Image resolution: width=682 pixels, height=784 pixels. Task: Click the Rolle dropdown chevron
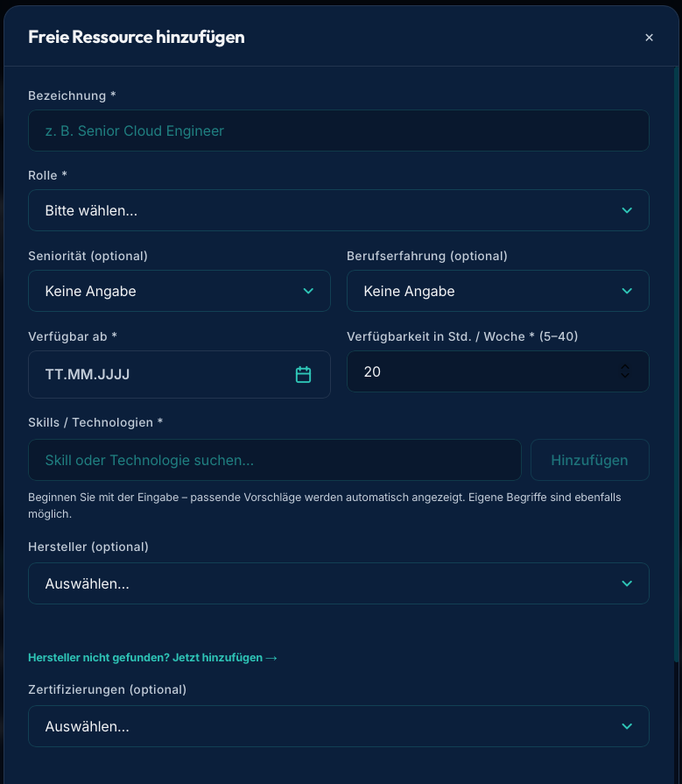(627, 210)
